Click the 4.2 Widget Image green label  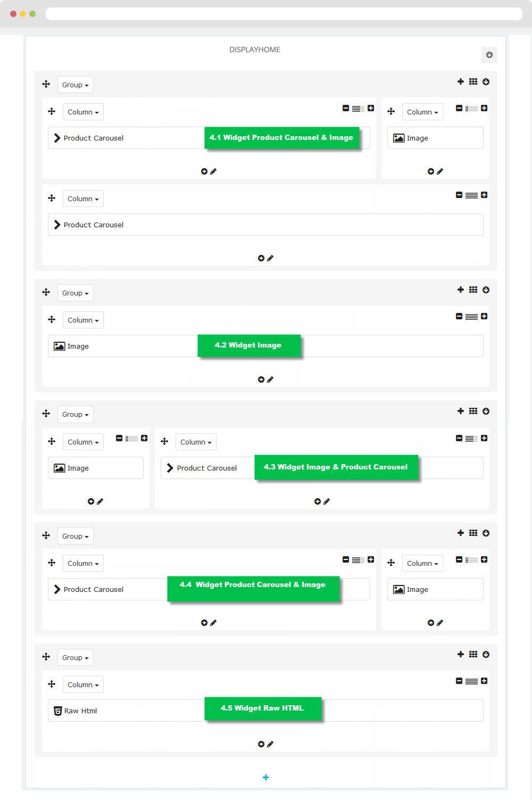pyautogui.click(x=248, y=345)
